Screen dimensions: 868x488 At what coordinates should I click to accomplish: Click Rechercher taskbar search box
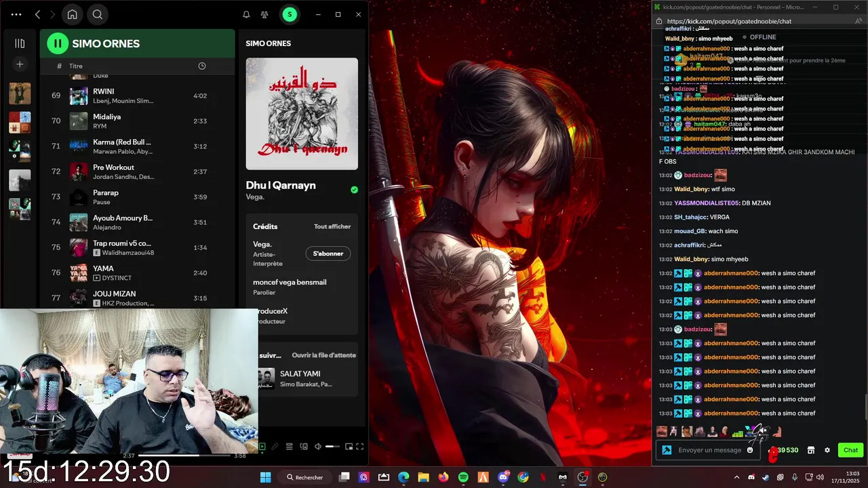click(304, 477)
